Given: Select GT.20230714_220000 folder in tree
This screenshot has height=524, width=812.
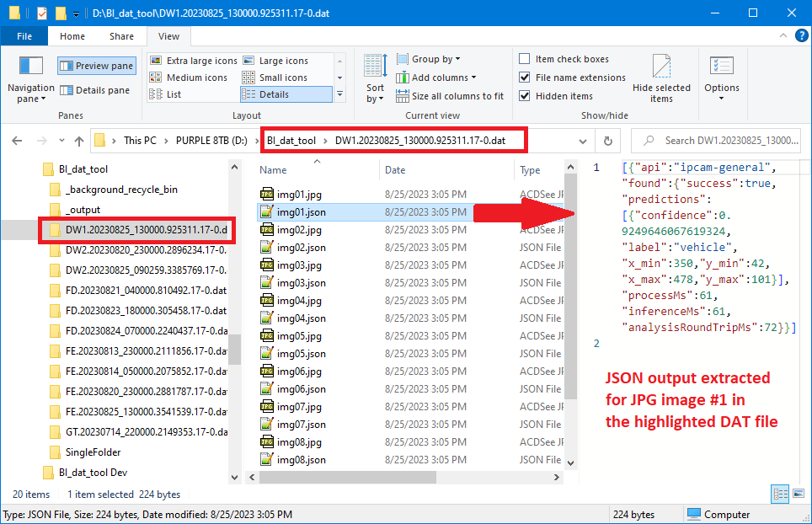Looking at the screenshot, I should click(x=146, y=432).
